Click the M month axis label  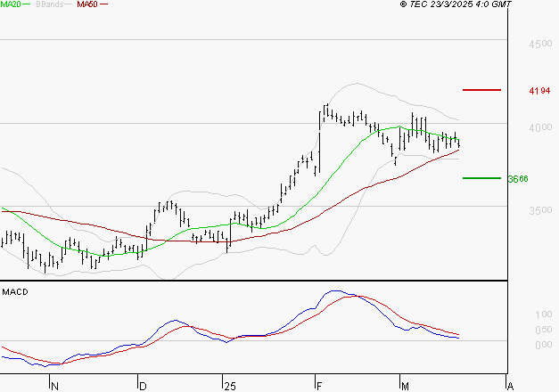(x=405, y=387)
